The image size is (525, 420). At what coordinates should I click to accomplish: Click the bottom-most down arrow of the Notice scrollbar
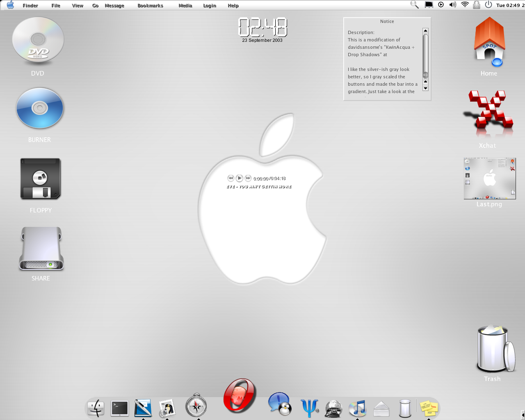pyautogui.click(x=425, y=88)
